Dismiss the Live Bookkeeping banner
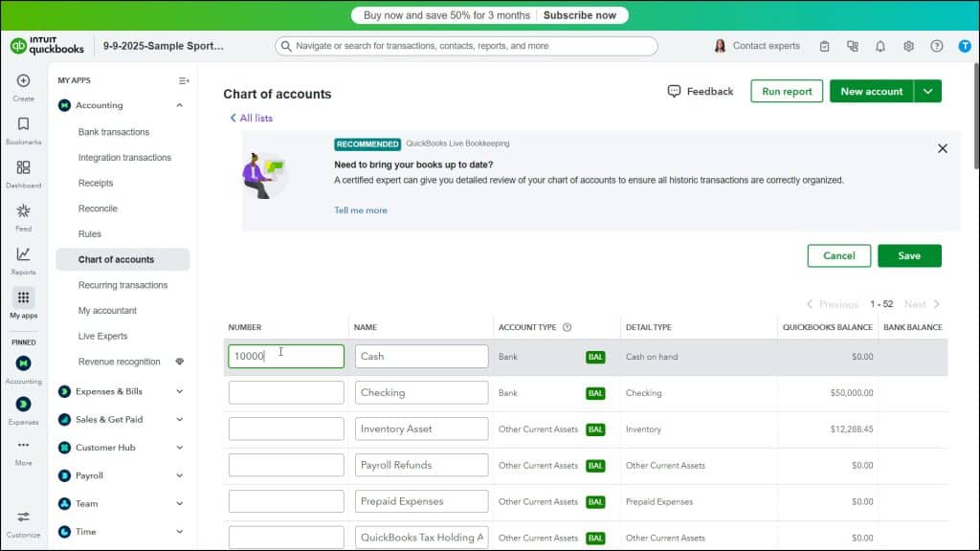980x551 pixels. (x=942, y=148)
